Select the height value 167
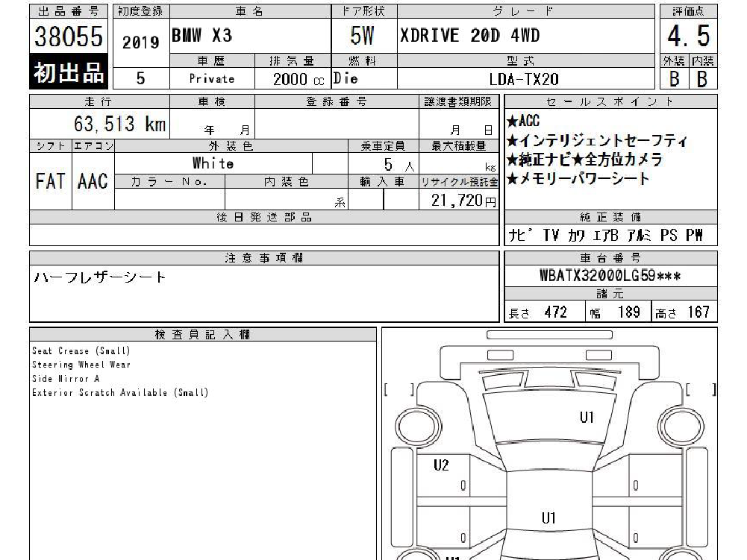The height and width of the screenshot is (560, 747). click(698, 312)
